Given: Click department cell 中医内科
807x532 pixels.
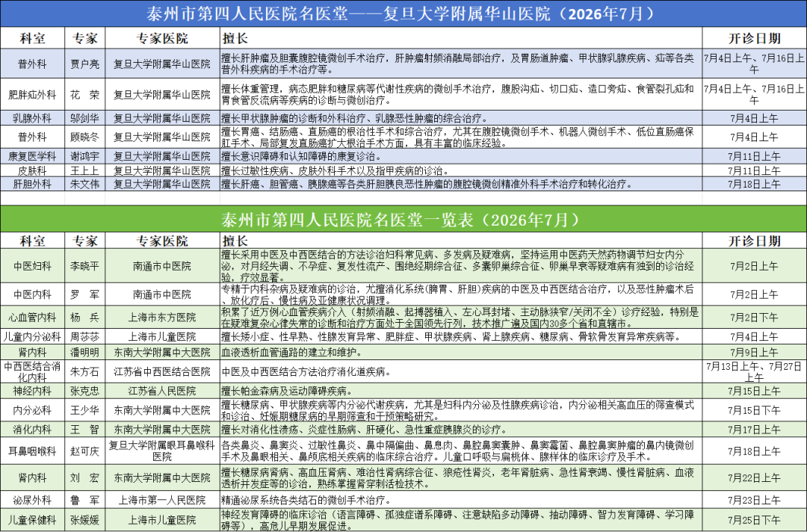Looking at the screenshot, I should click(x=32, y=294).
